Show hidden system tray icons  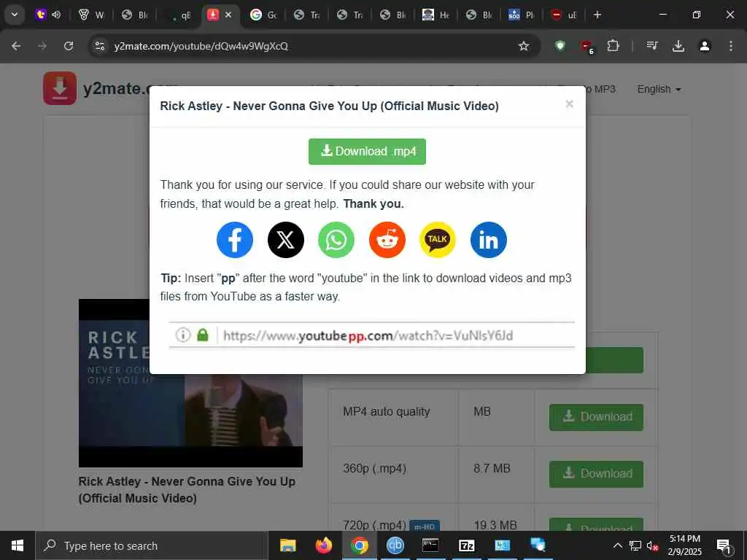617,545
